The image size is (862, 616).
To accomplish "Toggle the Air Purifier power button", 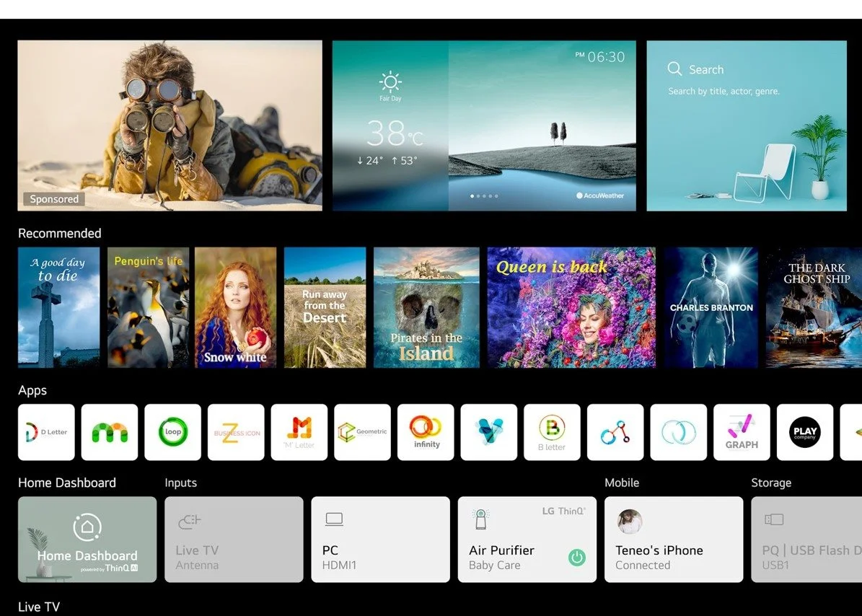I will pyautogui.click(x=576, y=558).
